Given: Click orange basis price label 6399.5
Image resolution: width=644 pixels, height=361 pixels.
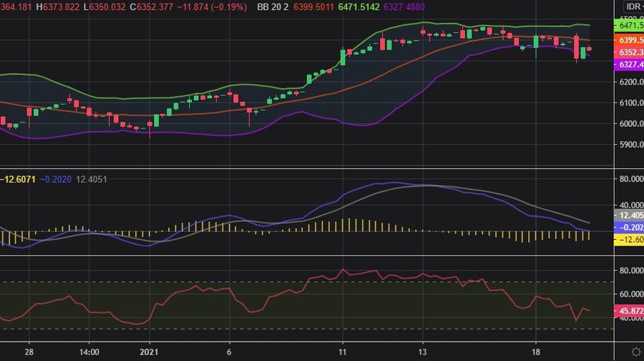Looking at the screenshot, I should (629, 40).
